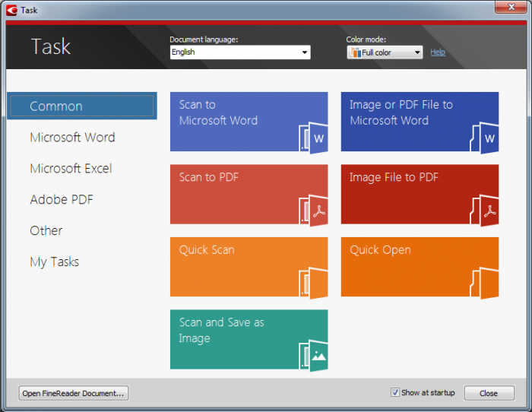
Task: Switch to the Microsoft Word category
Action: pyautogui.click(x=73, y=138)
